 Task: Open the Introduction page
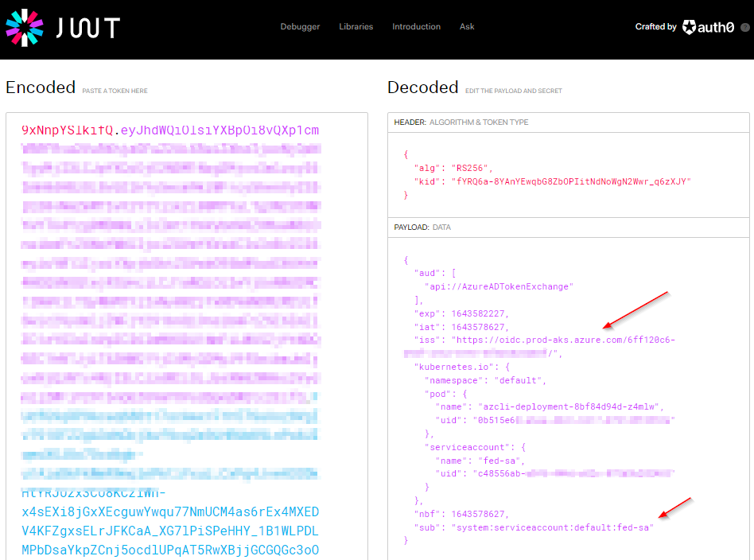click(416, 27)
